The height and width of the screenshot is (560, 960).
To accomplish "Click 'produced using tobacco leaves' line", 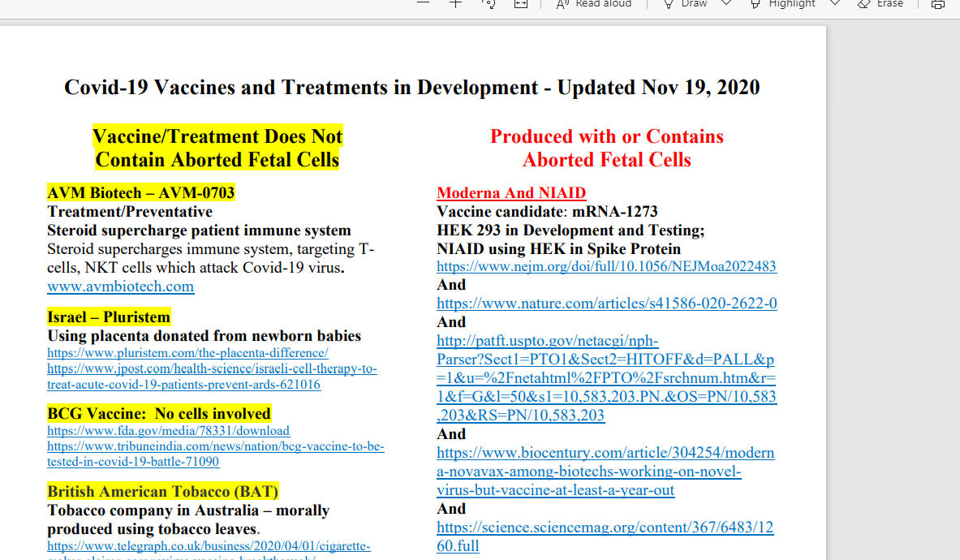I will 152,529.
